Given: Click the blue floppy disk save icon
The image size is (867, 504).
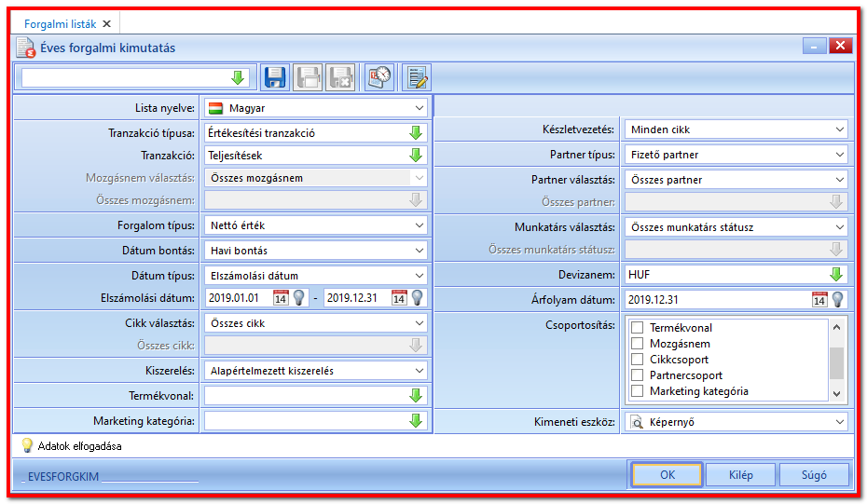Looking at the screenshot, I should (x=275, y=77).
